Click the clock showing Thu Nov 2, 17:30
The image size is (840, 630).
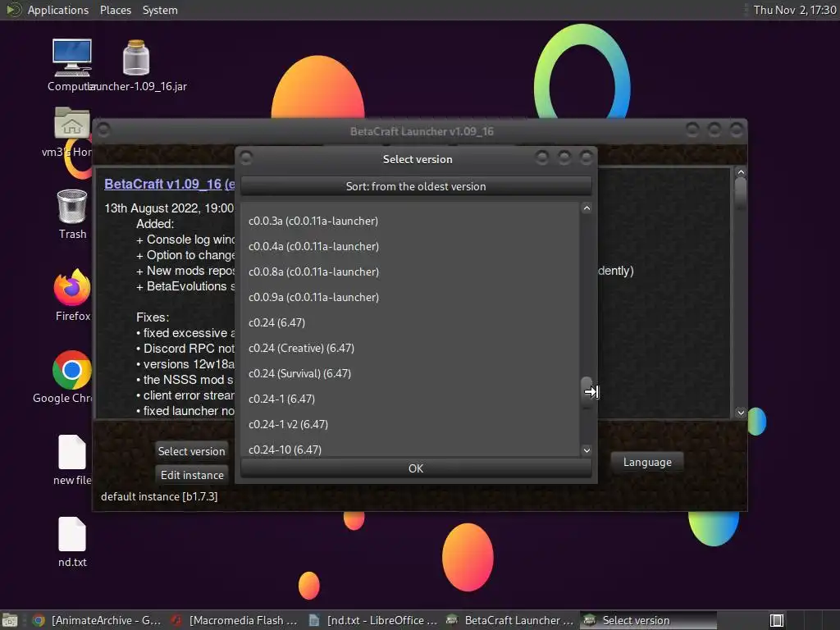(794, 10)
